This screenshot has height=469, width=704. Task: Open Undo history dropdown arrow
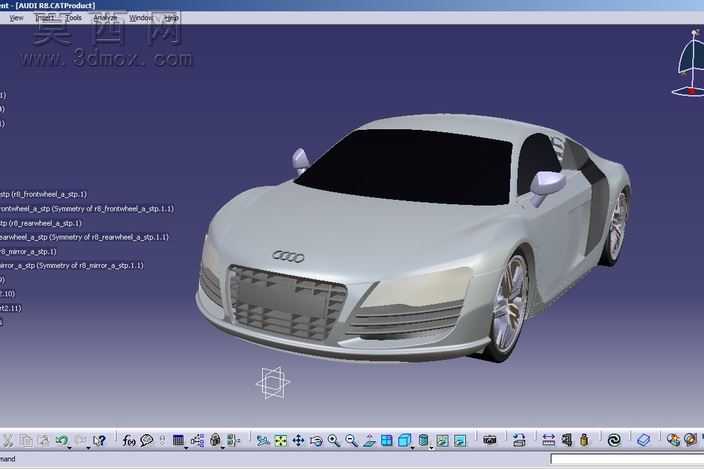point(70,448)
